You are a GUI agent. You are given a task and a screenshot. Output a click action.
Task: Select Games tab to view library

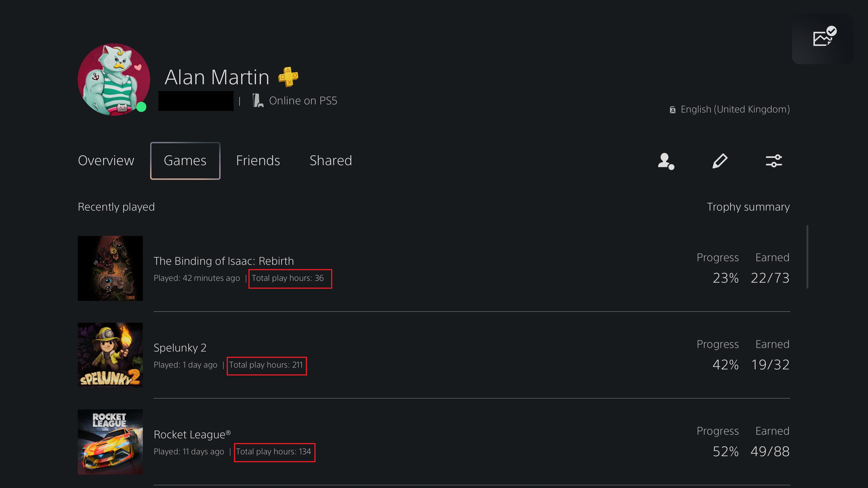(x=185, y=160)
